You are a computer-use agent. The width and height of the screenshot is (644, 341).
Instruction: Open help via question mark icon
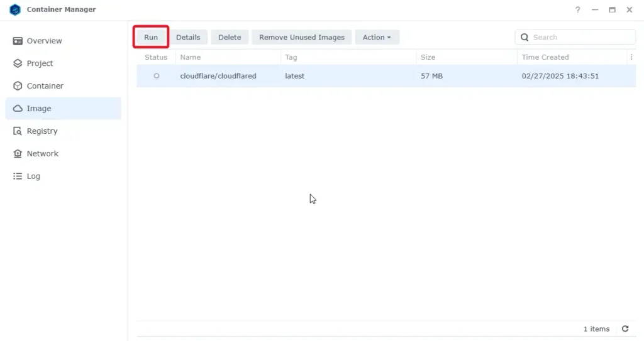(x=578, y=10)
